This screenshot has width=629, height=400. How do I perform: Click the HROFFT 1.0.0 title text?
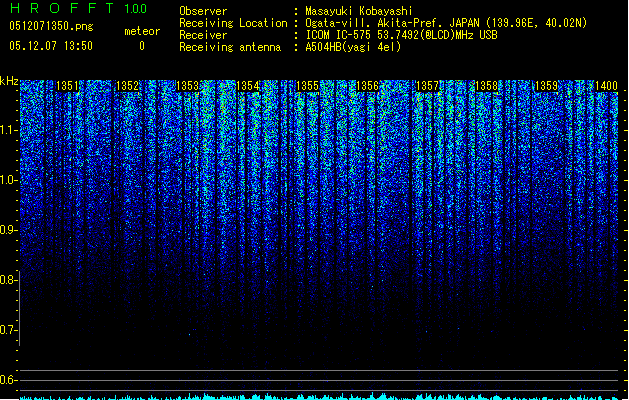(x=79, y=8)
